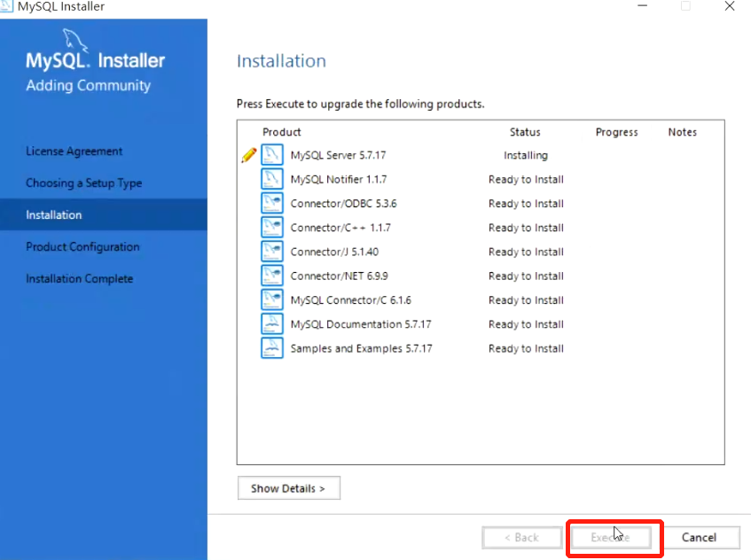The image size is (751, 560).
Task: Cancel the installation
Action: click(700, 538)
